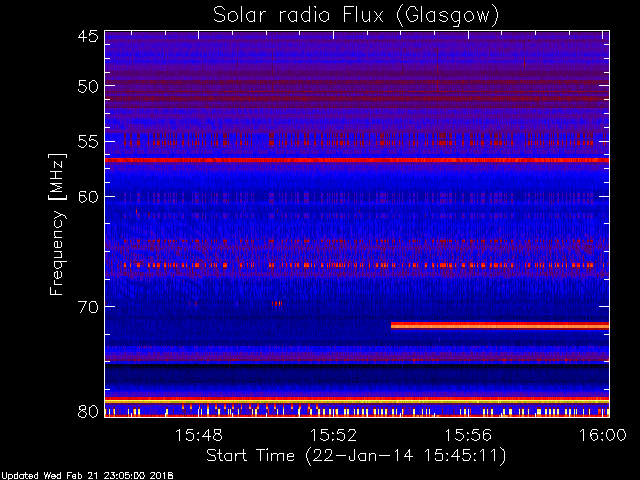Click the 60 frequency tick label
This screenshot has height=480, width=640.
click(88, 197)
